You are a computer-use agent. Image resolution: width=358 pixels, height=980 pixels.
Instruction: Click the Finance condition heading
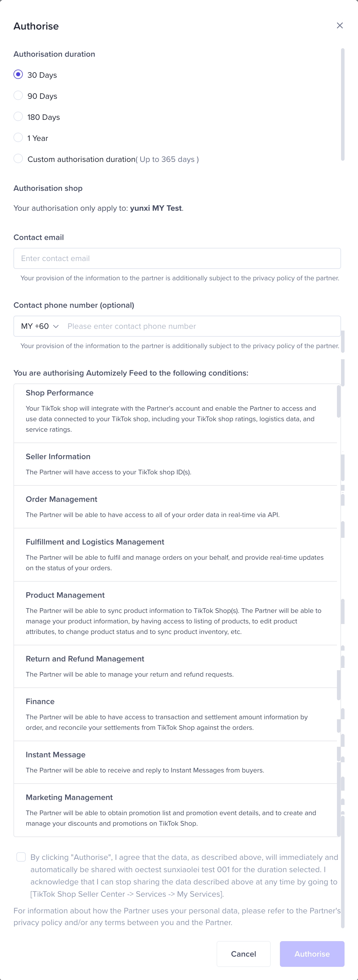(40, 701)
